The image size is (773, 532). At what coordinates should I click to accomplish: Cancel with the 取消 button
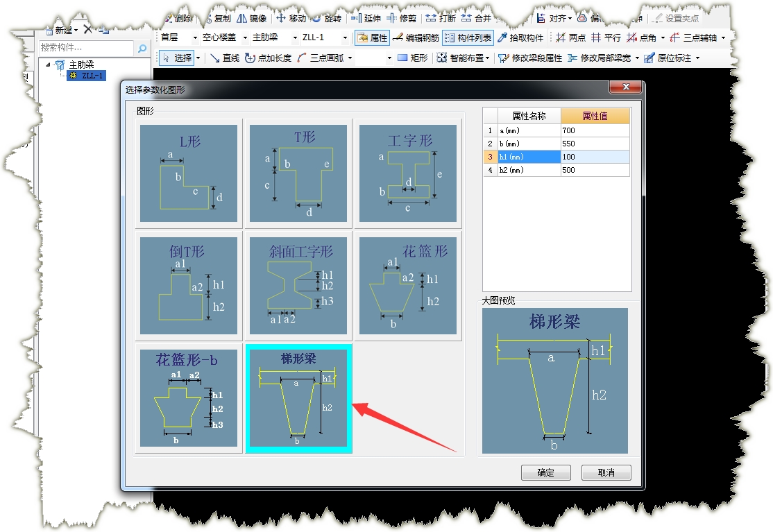(x=606, y=472)
